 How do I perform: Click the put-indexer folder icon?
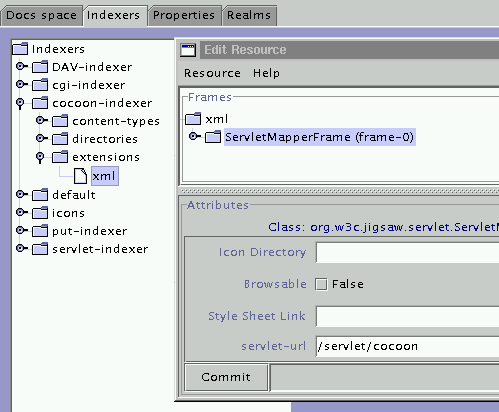pos(40,231)
